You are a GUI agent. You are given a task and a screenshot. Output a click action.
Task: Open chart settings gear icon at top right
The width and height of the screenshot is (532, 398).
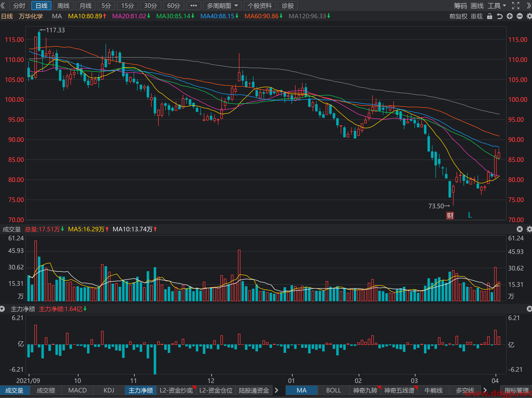tap(529, 16)
